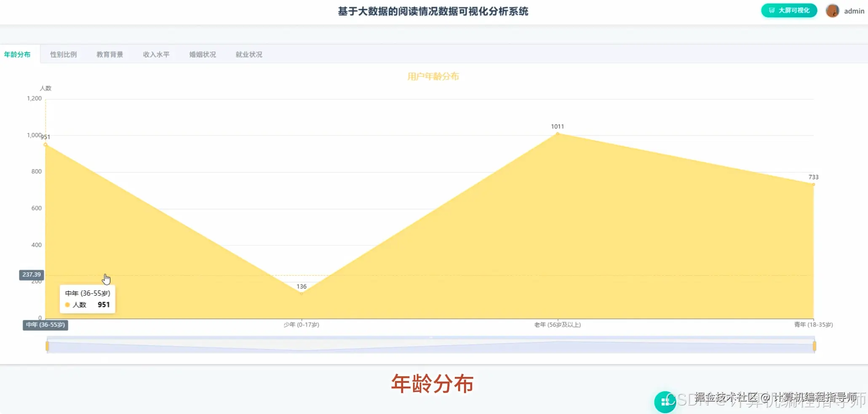Click the yellow legend dot in tooltip
The width and height of the screenshot is (868, 414).
click(x=68, y=304)
